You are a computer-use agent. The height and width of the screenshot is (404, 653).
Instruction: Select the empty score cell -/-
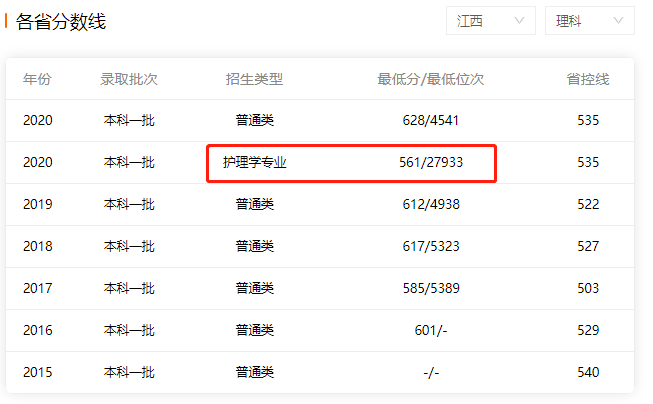point(431,372)
